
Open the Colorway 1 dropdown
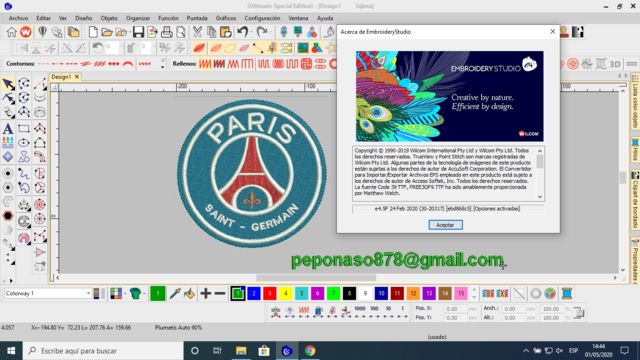tap(88, 293)
